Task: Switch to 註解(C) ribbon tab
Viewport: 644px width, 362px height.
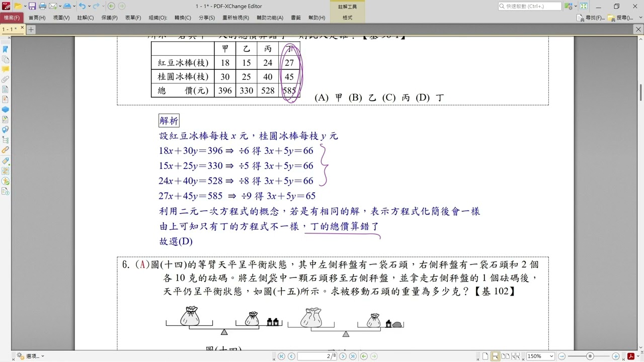Action: (x=86, y=18)
